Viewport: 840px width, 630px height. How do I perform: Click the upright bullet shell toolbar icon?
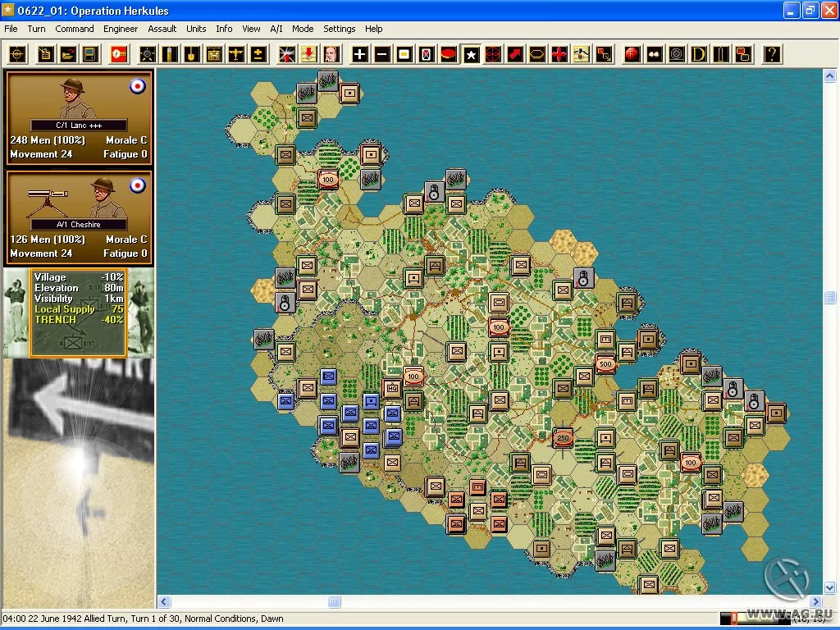pyautogui.click(x=169, y=54)
